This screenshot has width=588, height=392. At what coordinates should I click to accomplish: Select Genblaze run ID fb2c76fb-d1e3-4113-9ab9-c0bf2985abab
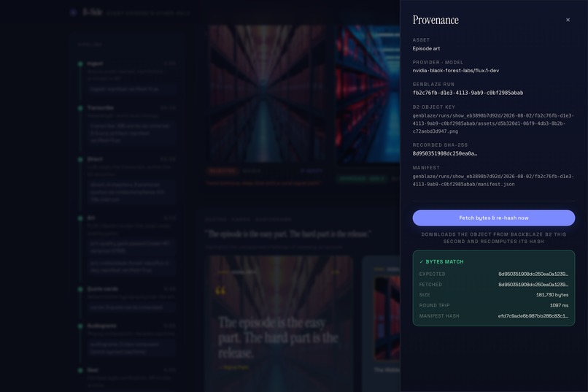coord(468,93)
